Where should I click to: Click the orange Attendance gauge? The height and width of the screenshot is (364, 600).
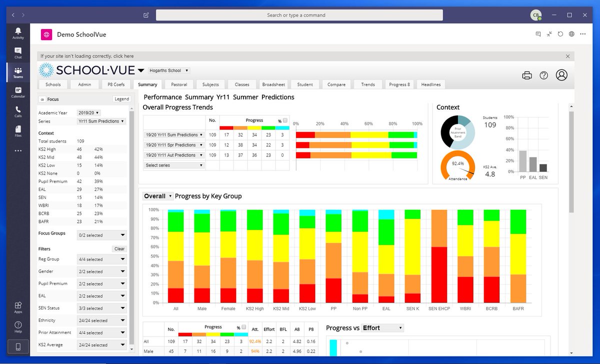tap(458, 166)
